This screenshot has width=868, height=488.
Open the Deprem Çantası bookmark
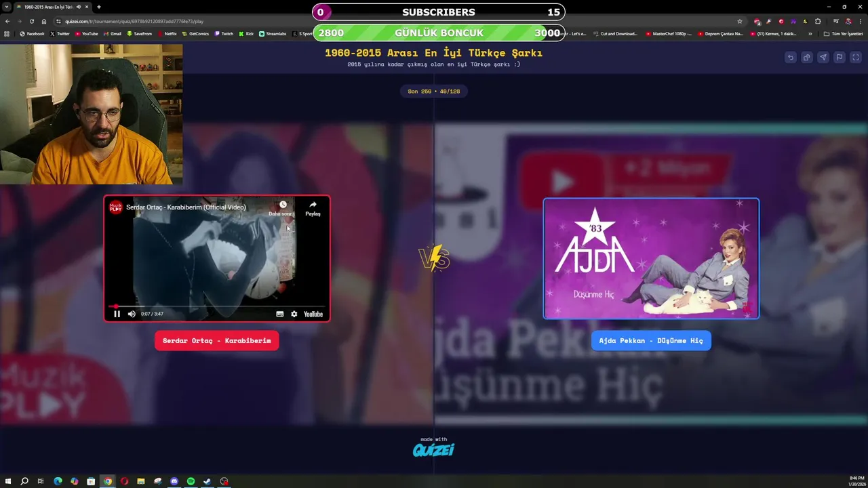[x=721, y=33]
